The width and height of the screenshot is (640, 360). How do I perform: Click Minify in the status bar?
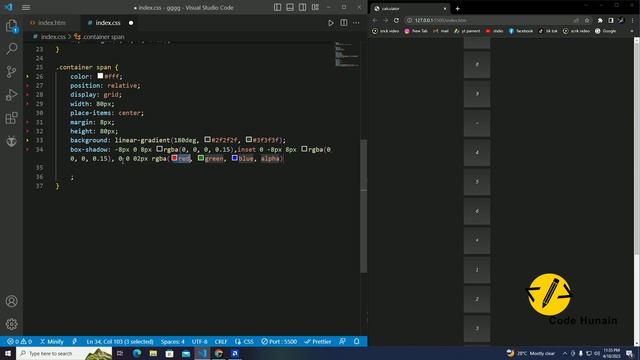52,342
